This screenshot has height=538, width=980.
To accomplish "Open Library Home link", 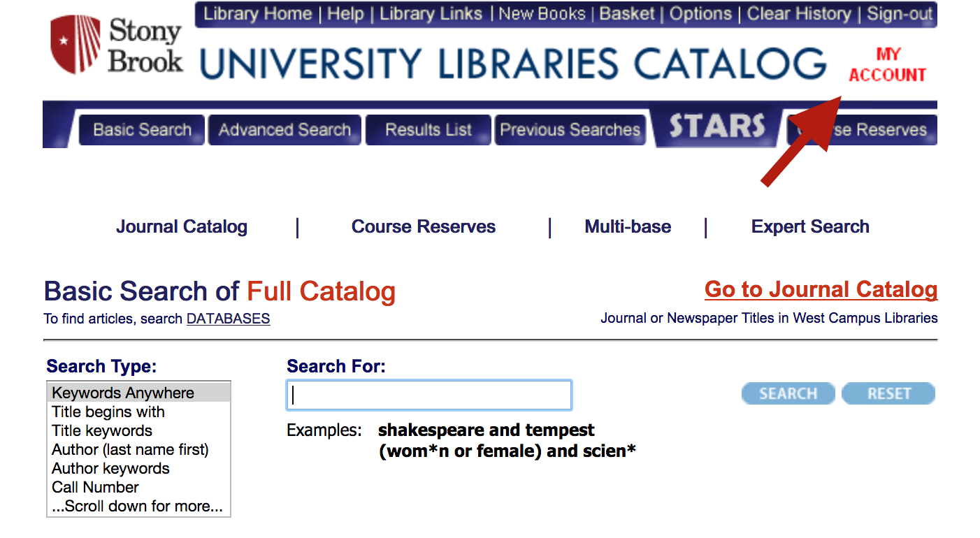I will point(257,14).
